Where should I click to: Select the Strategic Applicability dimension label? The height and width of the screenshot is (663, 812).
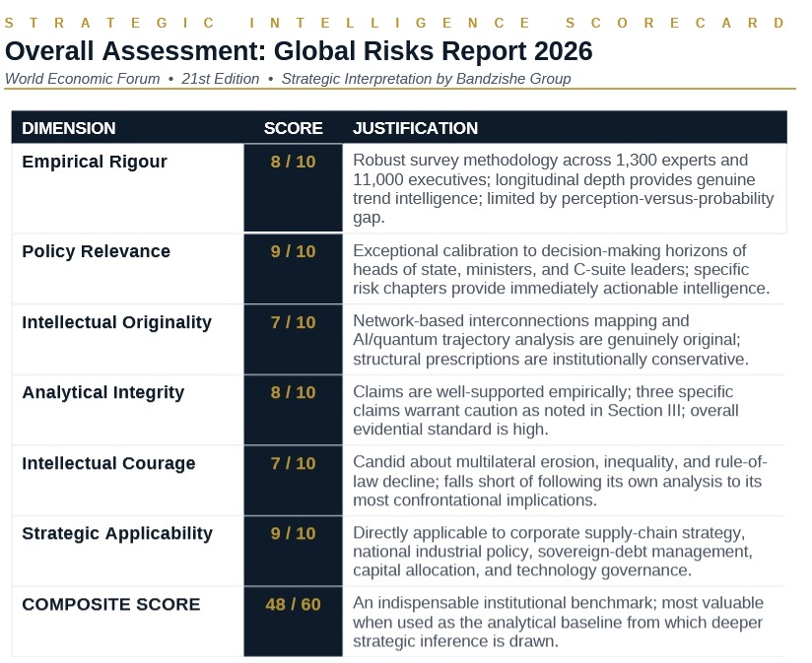(117, 533)
